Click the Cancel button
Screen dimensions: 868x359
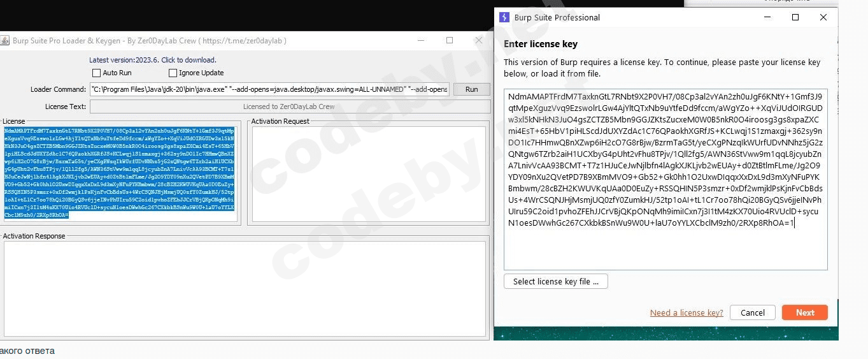tap(753, 312)
